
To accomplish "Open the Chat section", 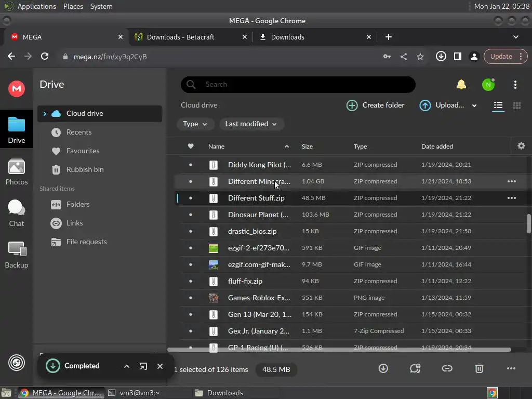I will pos(16,214).
